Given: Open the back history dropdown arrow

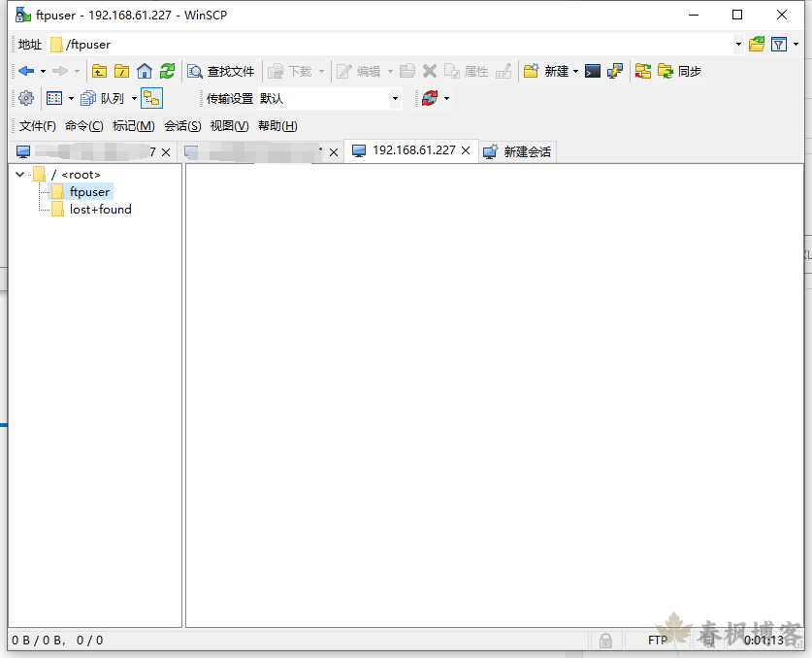Looking at the screenshot, I should (x=44, y=71).
